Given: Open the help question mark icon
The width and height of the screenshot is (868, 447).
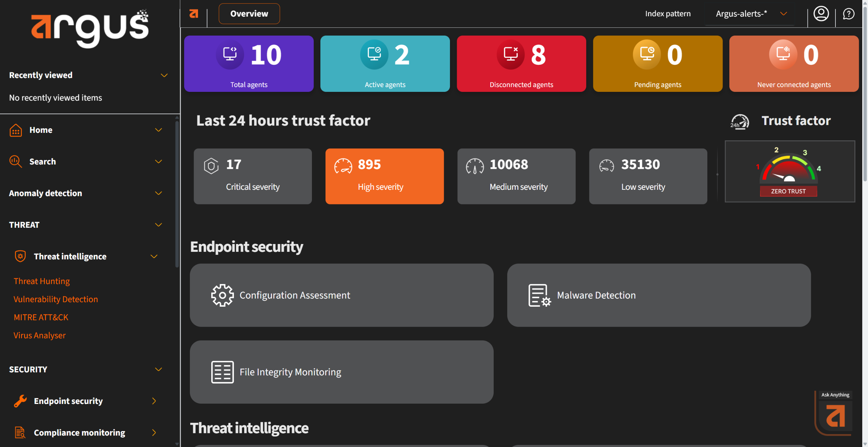Looking at the screenshot, I should 848,14.
